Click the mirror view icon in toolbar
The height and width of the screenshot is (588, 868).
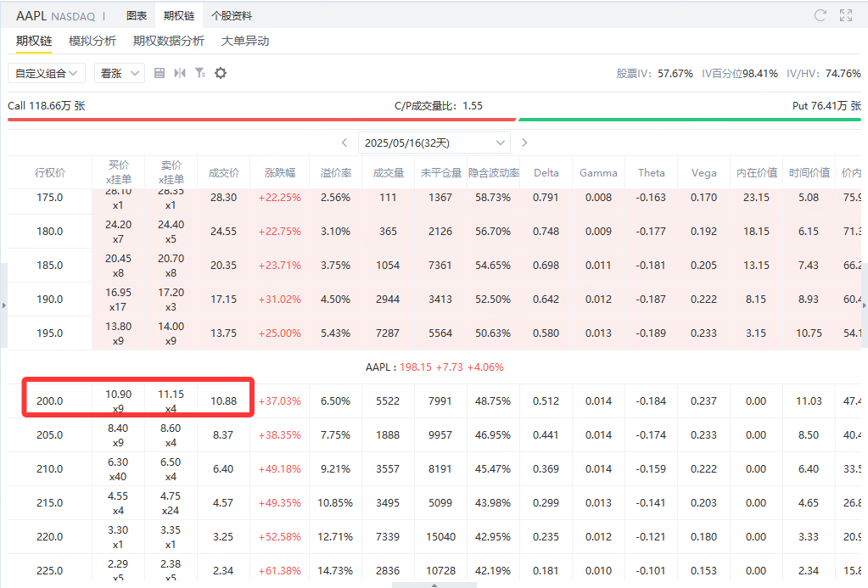tap(180, 73)
